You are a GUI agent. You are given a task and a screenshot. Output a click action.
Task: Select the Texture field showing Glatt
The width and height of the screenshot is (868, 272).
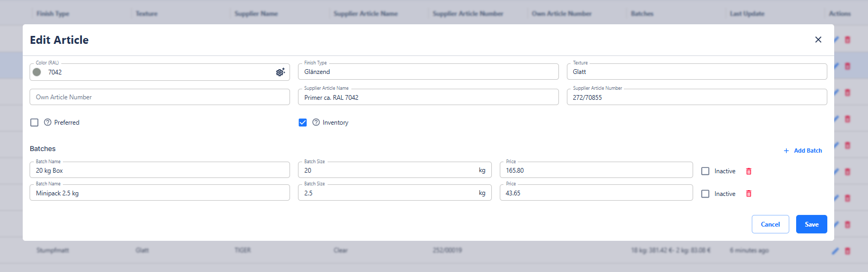click(696, 72)
